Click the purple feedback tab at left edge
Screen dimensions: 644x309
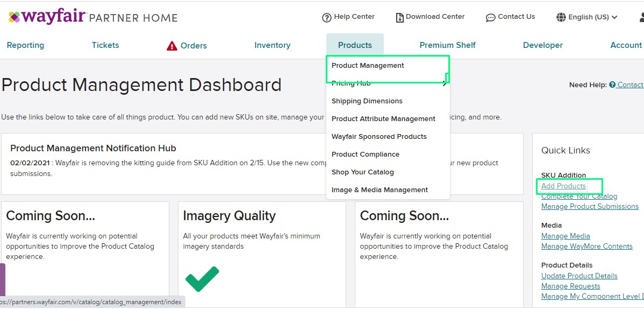3,280
